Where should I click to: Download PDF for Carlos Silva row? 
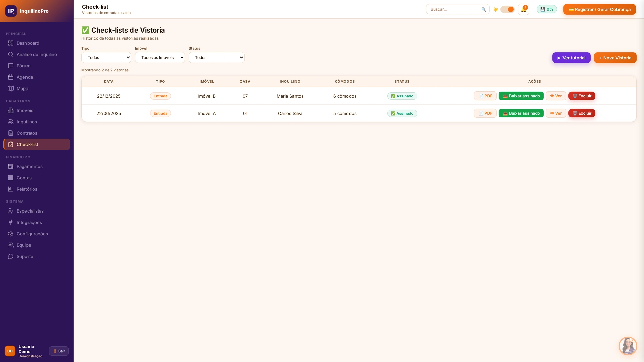485,113
